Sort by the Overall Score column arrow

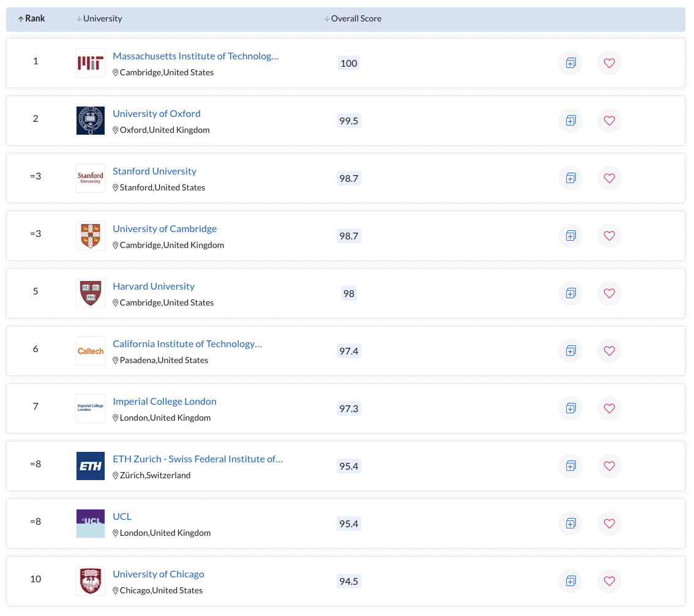[x=327, y=18]
